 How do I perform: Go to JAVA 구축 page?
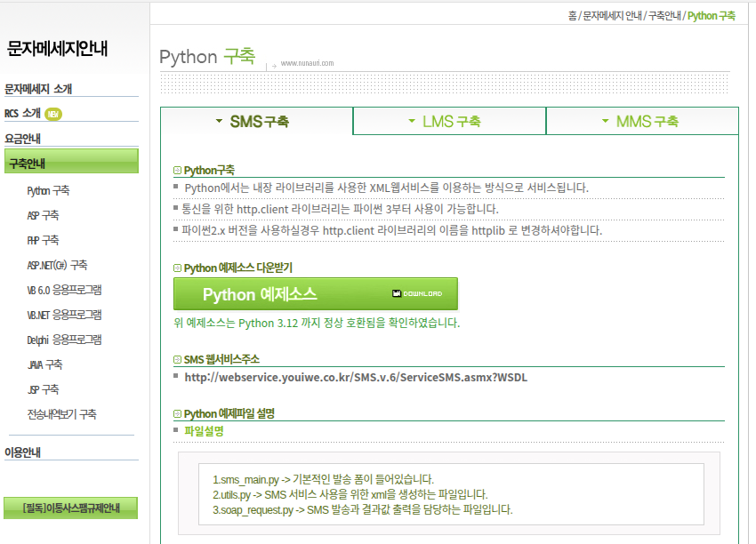tap(44, 364)
